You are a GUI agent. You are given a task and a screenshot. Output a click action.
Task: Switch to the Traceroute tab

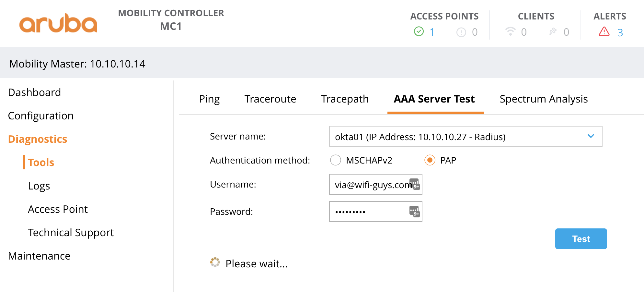(x=270, y=99)
